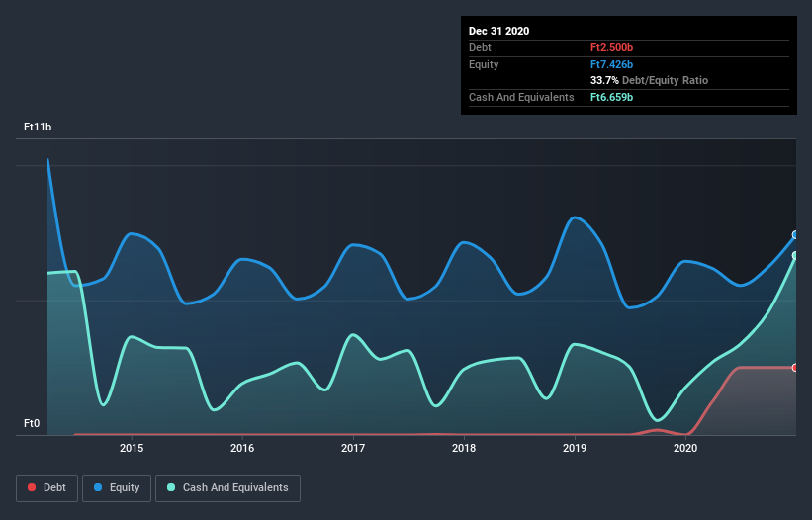Click the Ft7.426b equity value
The image size is (812, 520).
[x=611, y=64]
